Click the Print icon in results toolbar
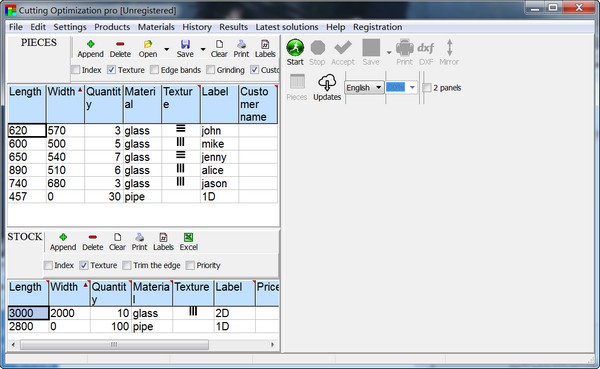 click(404, 52)
